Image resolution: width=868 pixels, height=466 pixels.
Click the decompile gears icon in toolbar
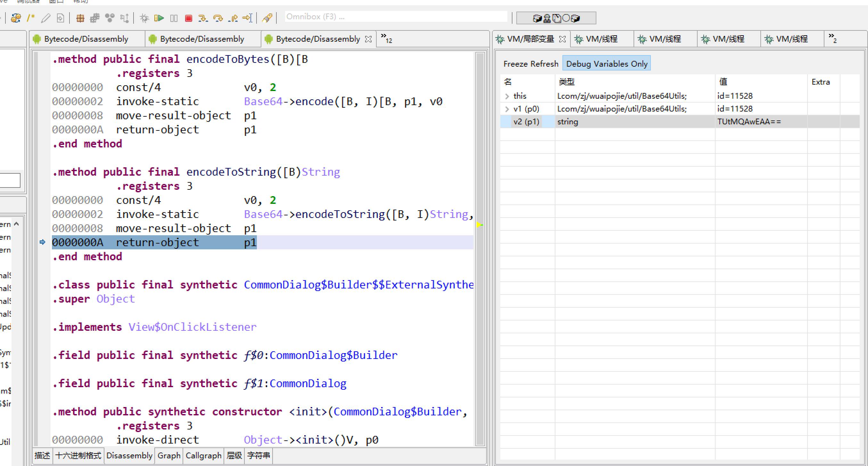(x=16, y=18)
